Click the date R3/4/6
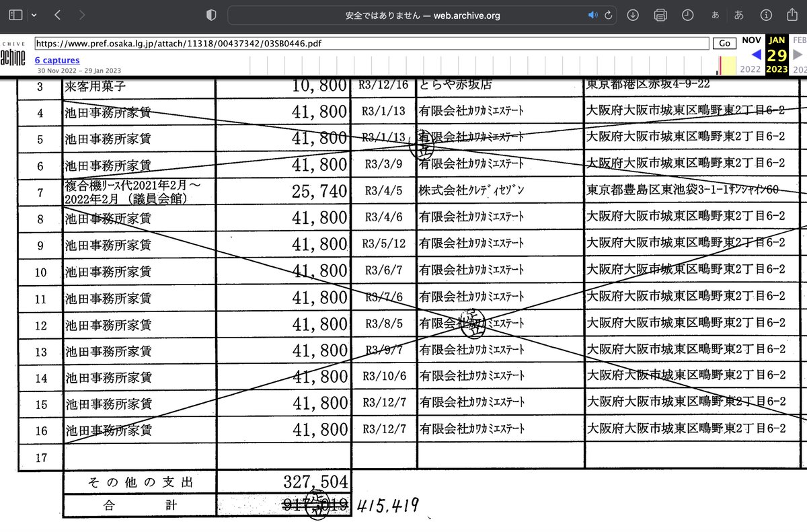 click(383, 217)
